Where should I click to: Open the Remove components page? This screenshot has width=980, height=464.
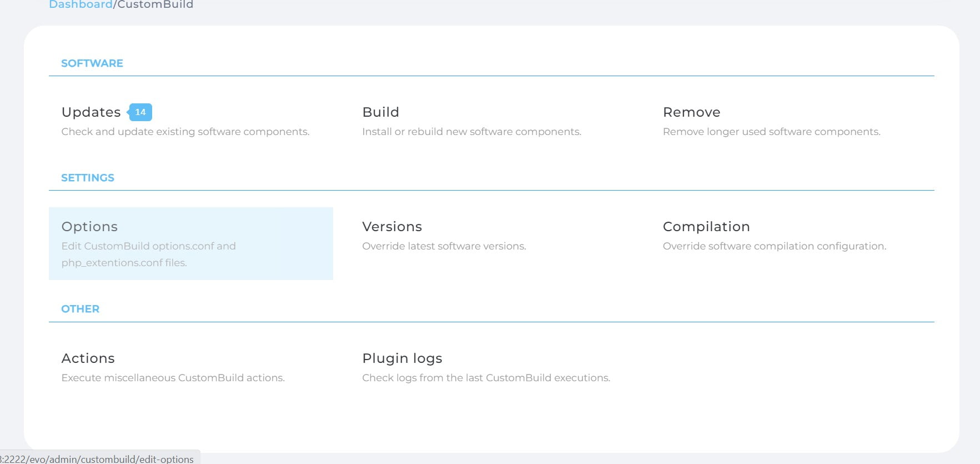pyautogui.click(x=691, y=112)
